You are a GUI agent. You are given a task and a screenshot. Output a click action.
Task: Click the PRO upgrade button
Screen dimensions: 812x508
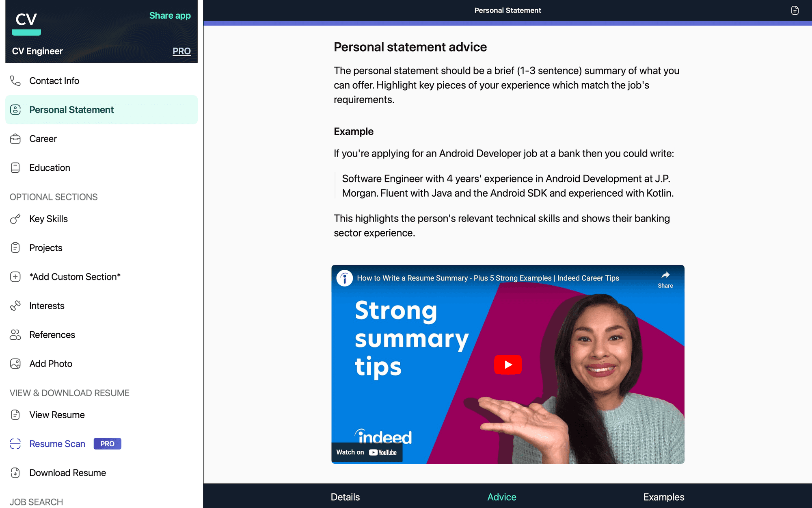coord(182,51)
